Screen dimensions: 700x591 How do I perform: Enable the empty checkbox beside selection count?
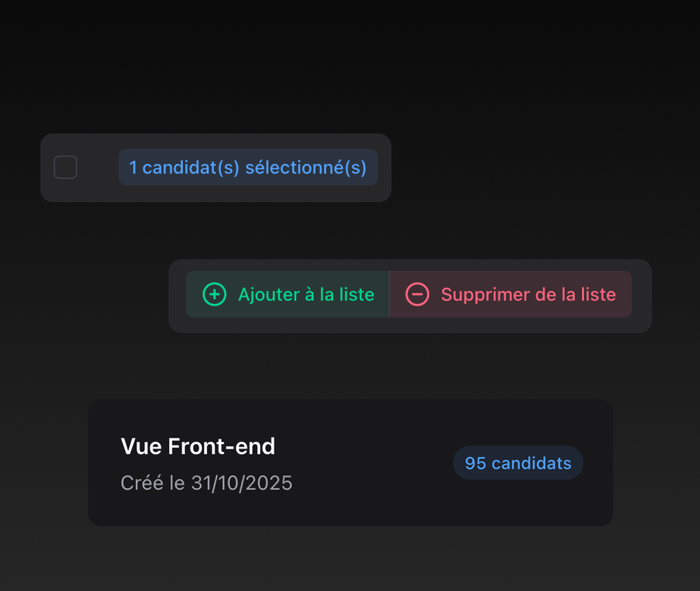65,167
